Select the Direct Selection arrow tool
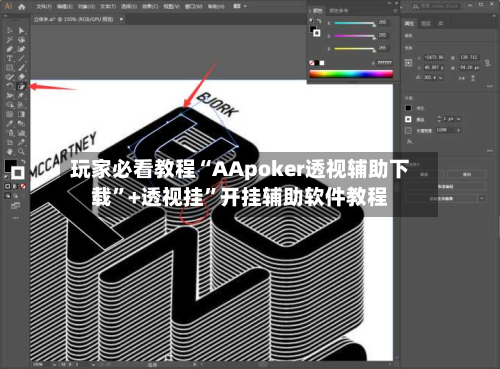500x369 pixels. 21,31
